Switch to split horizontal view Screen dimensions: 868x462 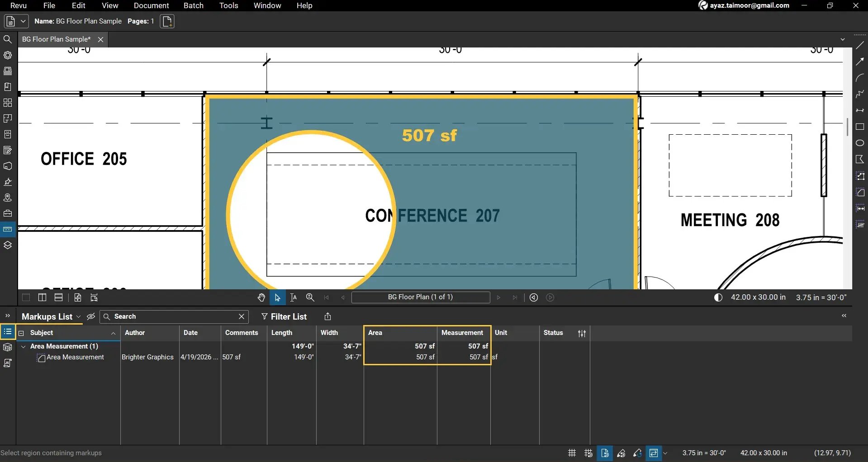(x=58, y=297)
